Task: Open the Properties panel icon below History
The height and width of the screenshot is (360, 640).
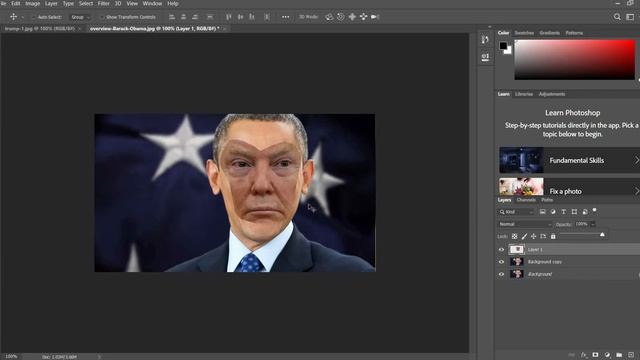Action: 485,57
